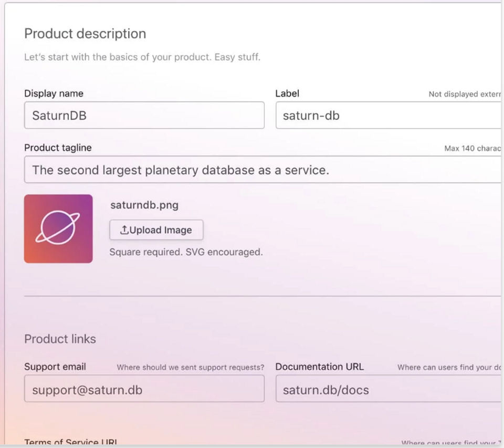The height and width of the screenshot is (448, 504).
Task: Click the 'Max 140' characters hint
Action: click(x=472, y=148)
